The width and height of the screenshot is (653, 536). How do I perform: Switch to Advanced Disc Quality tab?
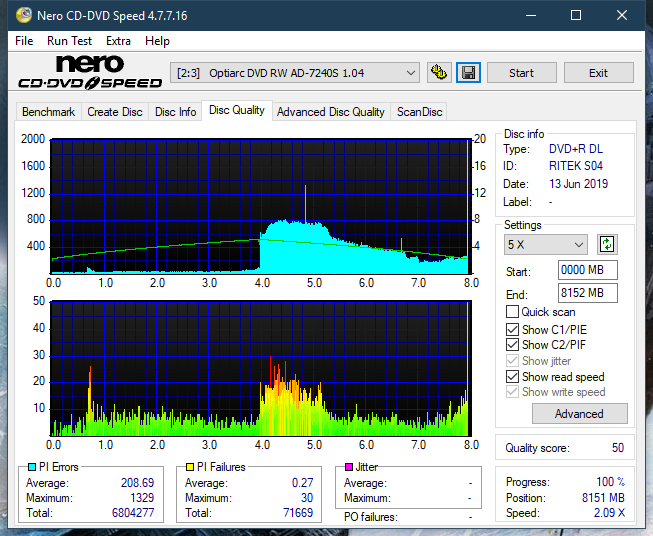[331, 112]
